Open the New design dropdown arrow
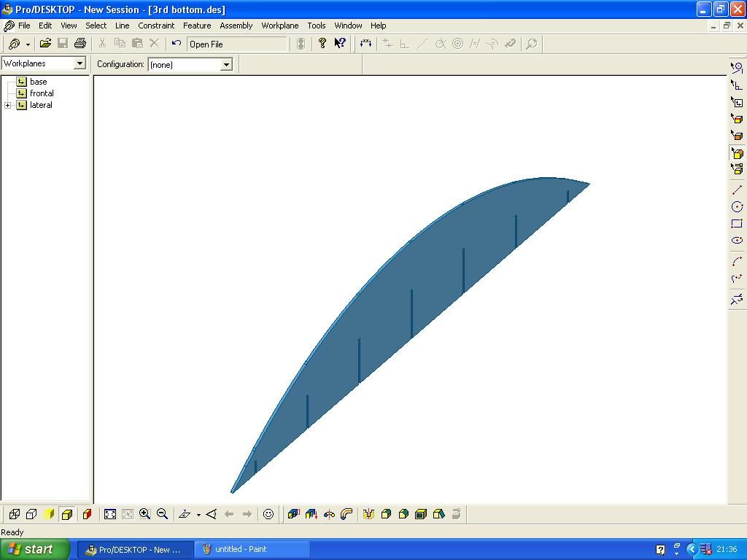This screenshot has height=560, width=747. point(28,44)
